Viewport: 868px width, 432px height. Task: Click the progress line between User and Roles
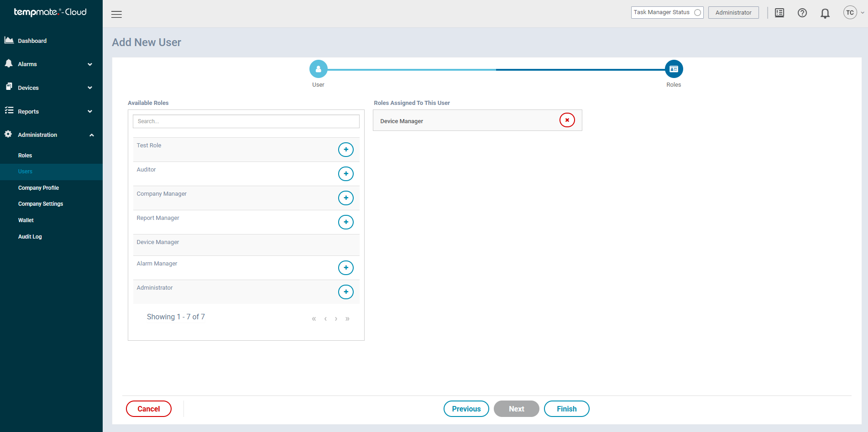click(x=496, y=70)
